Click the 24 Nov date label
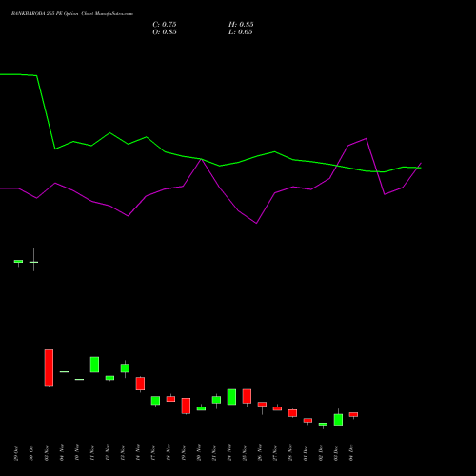 pos(229,453)
